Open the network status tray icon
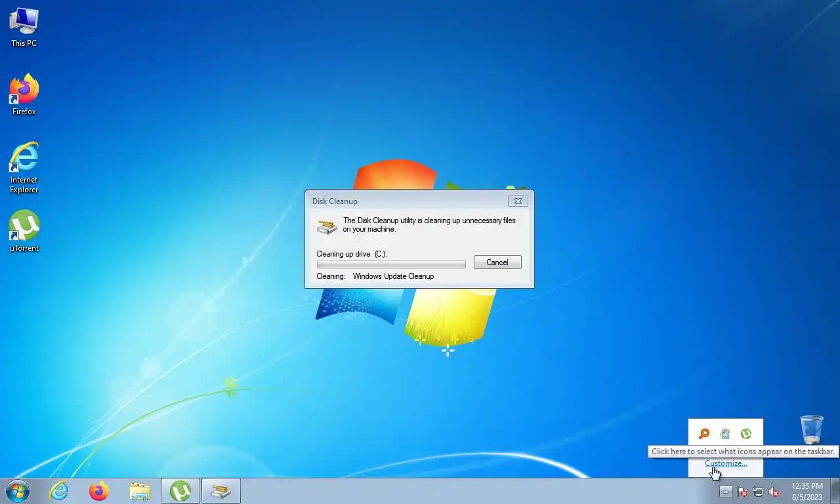Screen dimensions: 840x504 pos(758,492)
